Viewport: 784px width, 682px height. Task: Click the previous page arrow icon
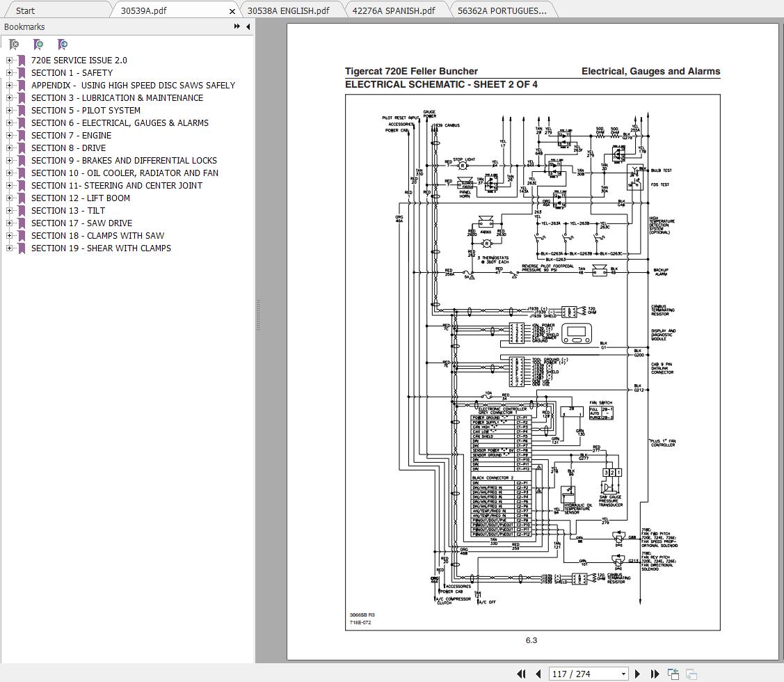[x=538, y=673]
